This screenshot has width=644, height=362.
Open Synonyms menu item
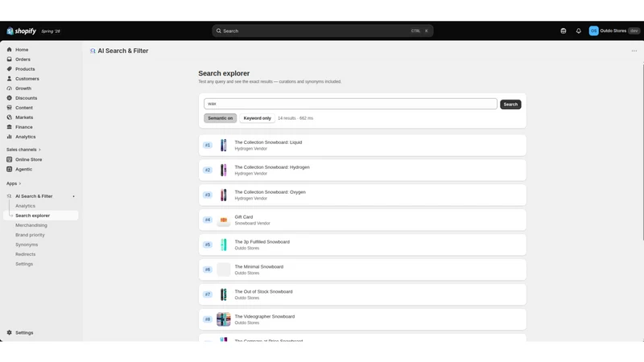point(27,245)
